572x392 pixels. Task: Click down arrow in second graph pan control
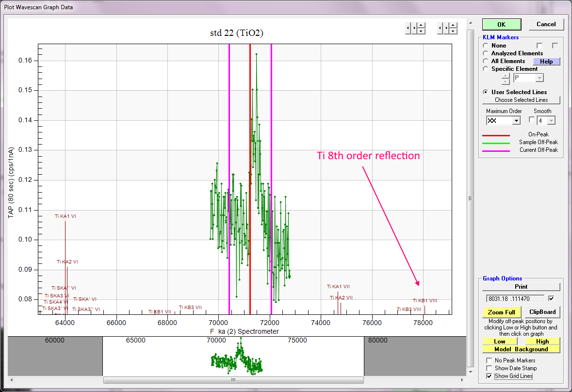coord(453,32)
